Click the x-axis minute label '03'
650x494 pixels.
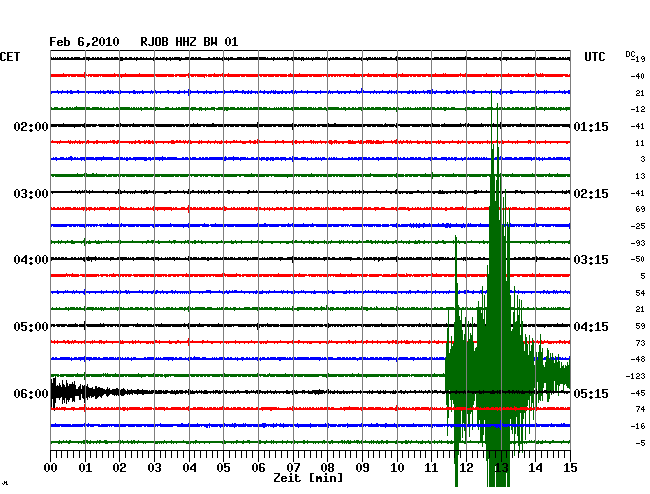[x=154, y=468]
